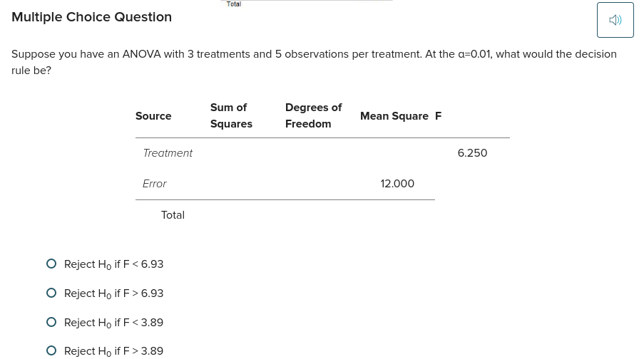Mark radio option 'Reject H0 if F > 3.89'
644x359 pixels.
51,350
